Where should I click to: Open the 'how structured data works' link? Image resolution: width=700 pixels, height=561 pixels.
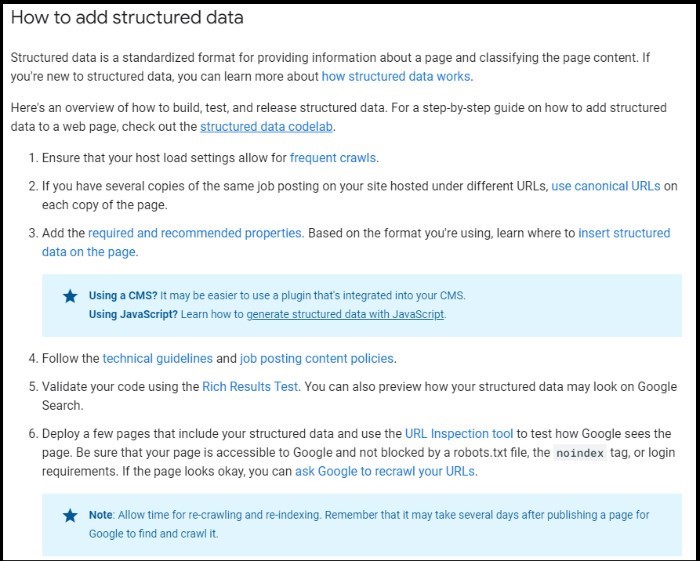(x=396, y=76)
